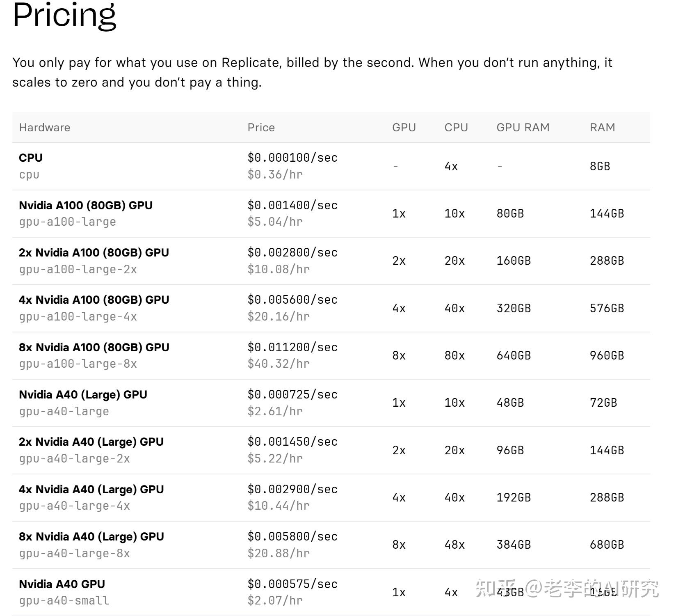Click the $0.011200/sec price
Viewport: 676px width, 616px height.
coord(292,347)
